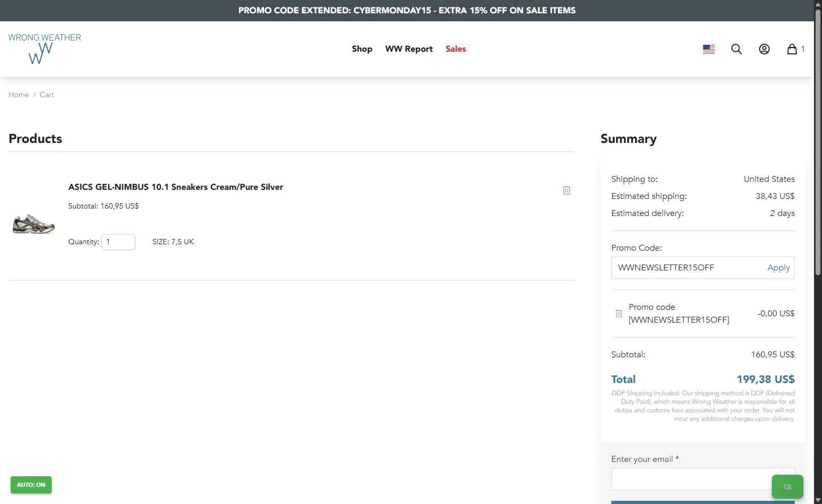822x504 pixels.
Task: Open the WW Report menu
Action: tap(409, 49)
